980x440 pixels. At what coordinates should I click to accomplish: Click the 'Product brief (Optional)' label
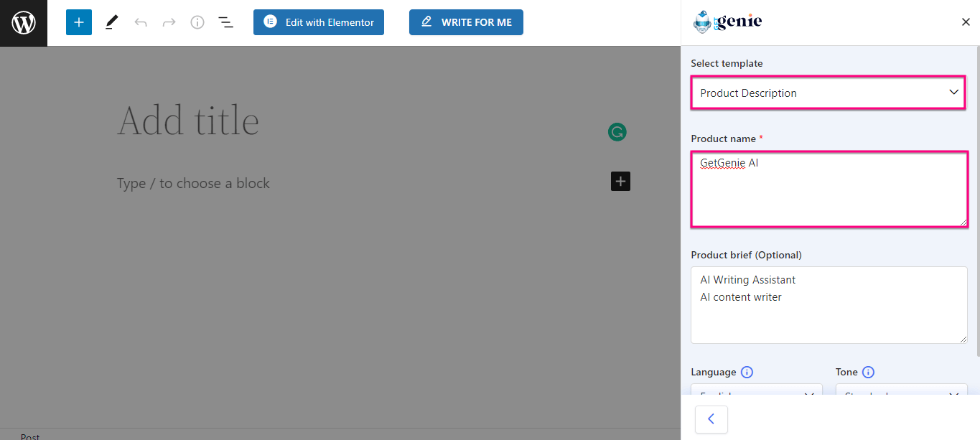[746, 255]
